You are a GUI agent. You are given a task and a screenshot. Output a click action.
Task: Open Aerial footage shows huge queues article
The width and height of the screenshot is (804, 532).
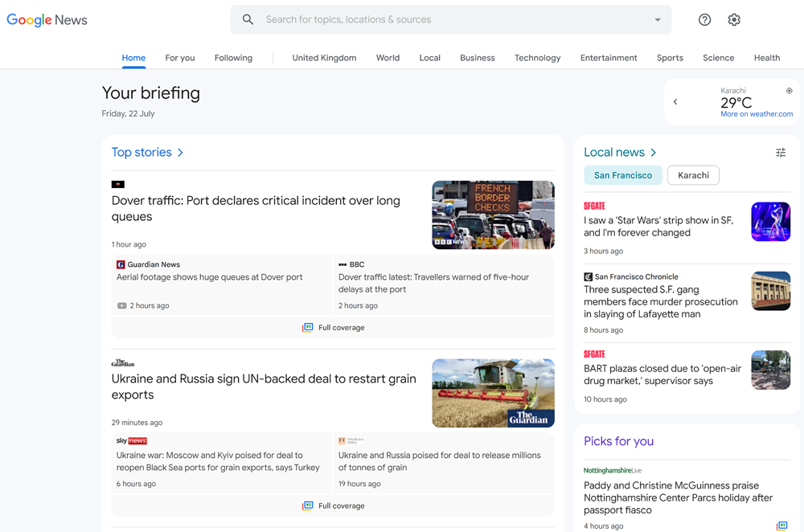click(209, 276)
